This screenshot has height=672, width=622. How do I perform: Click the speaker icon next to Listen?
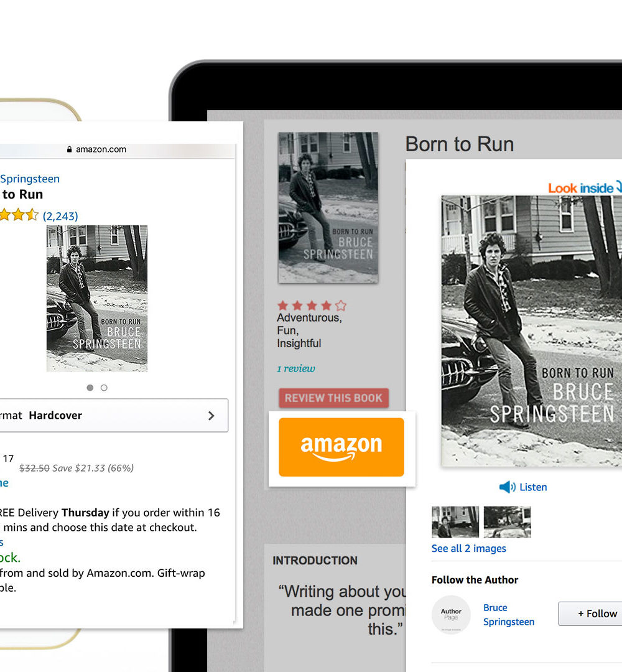point(507,487)
